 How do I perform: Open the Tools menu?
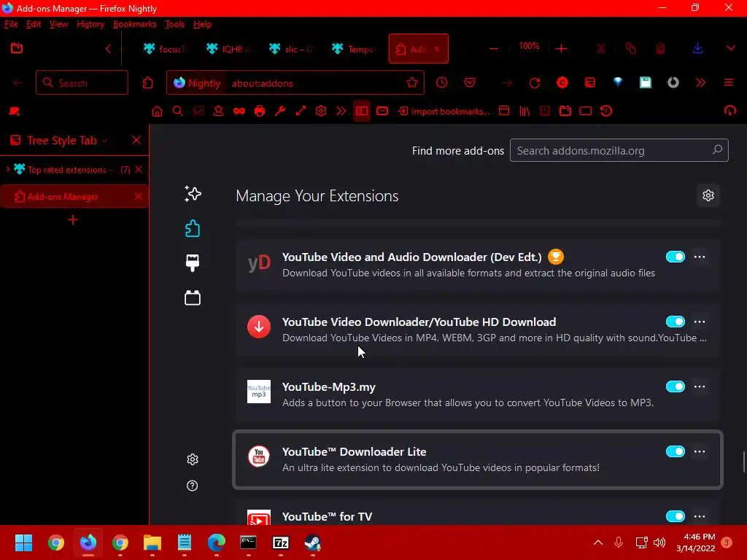coord(174,24)
